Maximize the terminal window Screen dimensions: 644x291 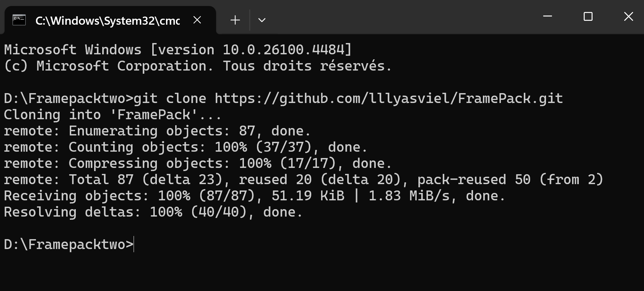588,16
